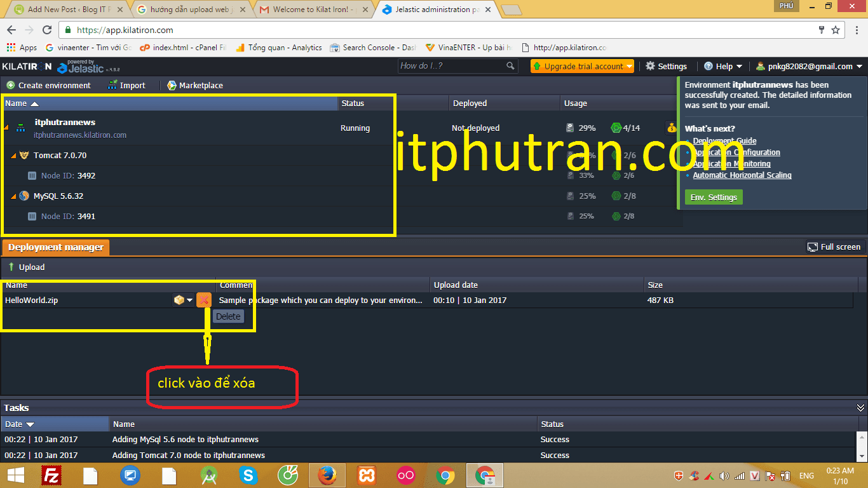The image size is (868, 488).
Task: Open the Automatic Horizontal Scaling link
Action: point(742,175)
